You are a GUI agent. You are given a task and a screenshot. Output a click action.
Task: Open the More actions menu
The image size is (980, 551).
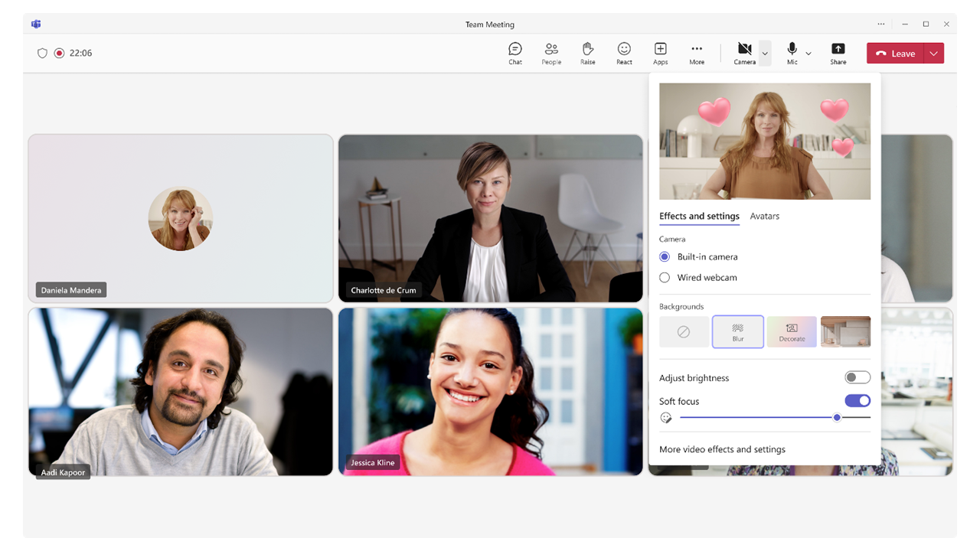(x=696, y=53)
